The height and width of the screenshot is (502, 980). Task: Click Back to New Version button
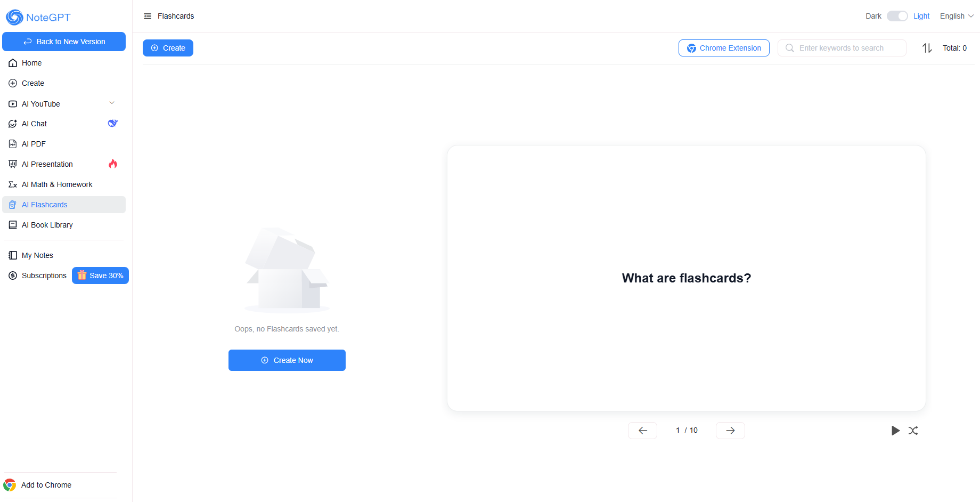click(64, 42)
